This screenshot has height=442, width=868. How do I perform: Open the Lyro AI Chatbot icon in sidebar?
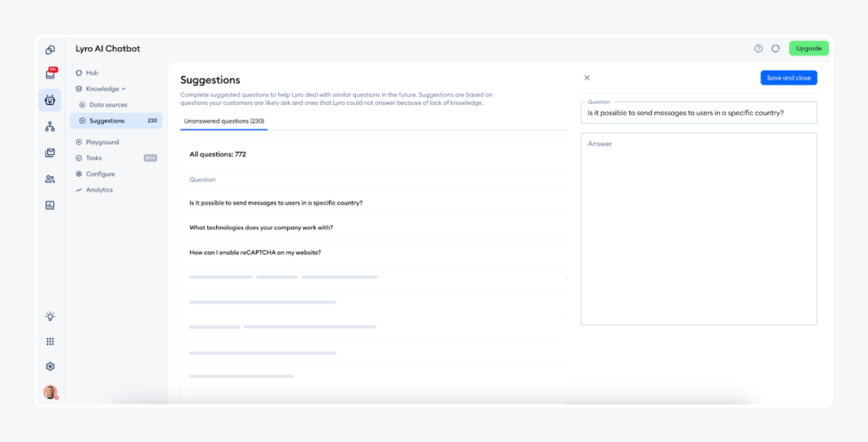coord(49,100)
